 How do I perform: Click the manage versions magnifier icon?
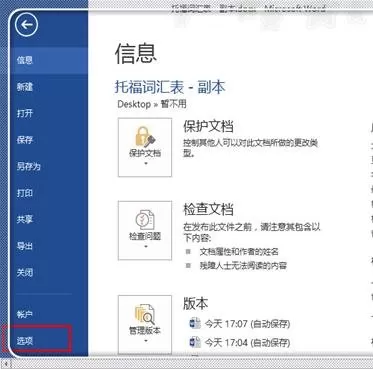145,314
